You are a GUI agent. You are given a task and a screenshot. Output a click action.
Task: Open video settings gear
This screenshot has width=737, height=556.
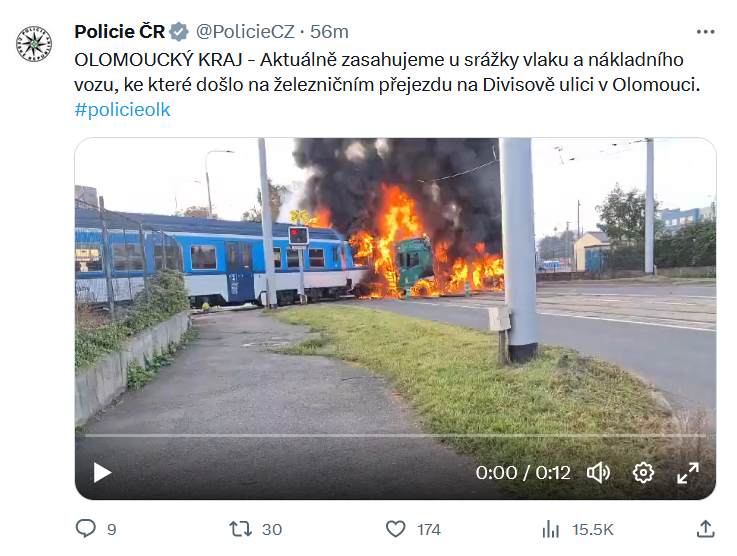point(643,472)
